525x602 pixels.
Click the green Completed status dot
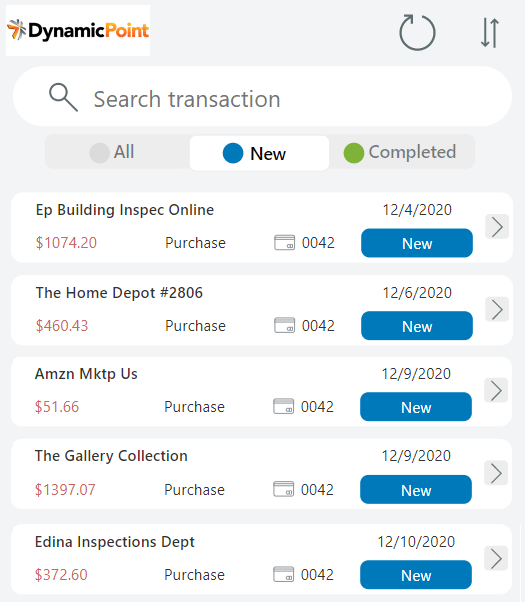click(x=354, y=153)
